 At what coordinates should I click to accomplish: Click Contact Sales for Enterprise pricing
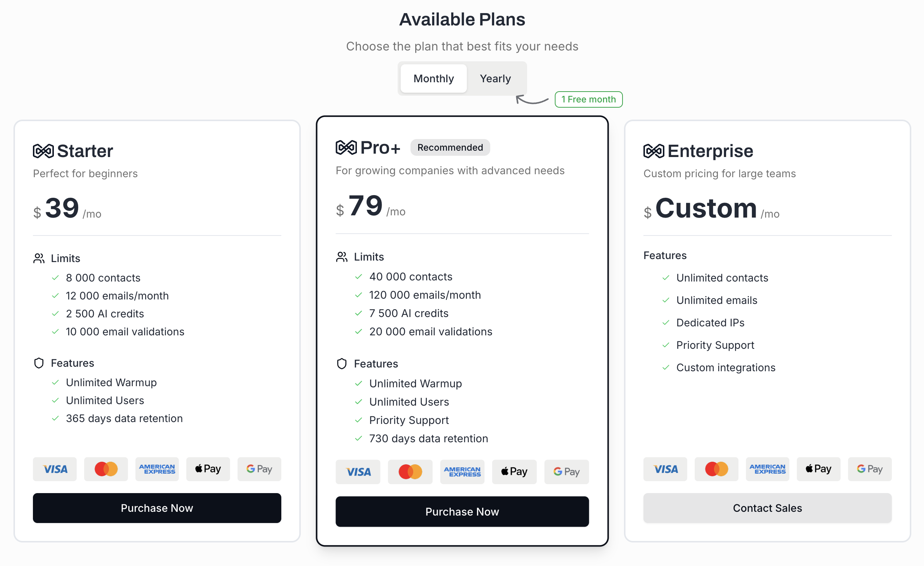click(767, 508)
